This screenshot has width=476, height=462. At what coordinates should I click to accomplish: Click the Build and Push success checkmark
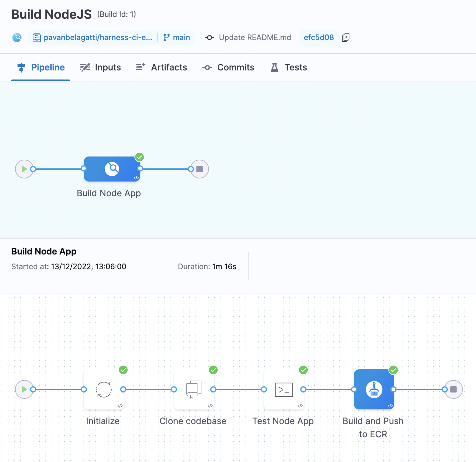pyautogui.click(x=393, y=370)
